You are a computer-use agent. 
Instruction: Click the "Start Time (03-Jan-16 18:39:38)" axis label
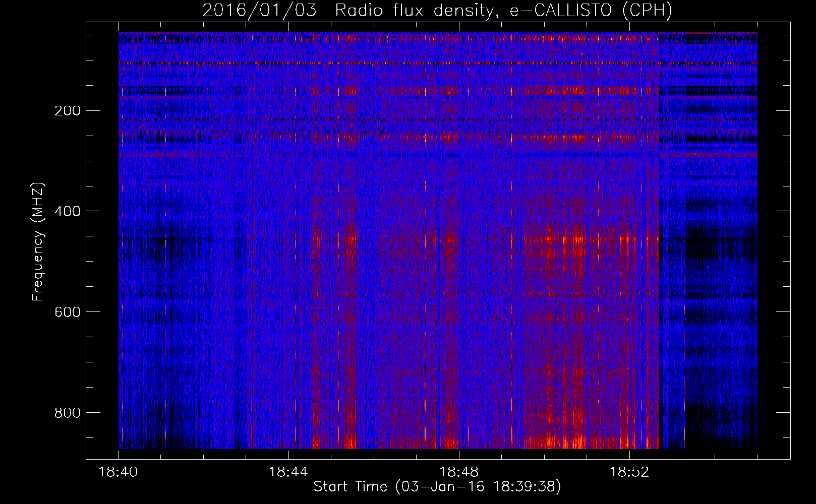click(437, 487)
